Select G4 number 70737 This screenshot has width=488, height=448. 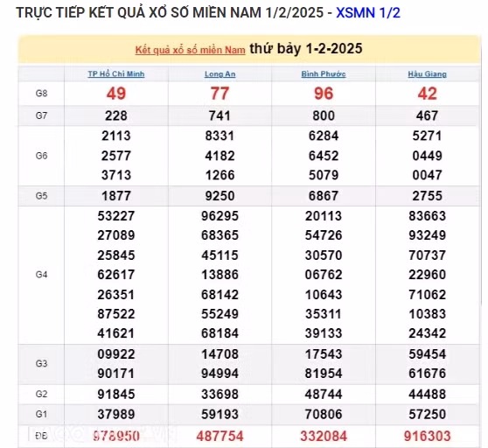point(428,255)
